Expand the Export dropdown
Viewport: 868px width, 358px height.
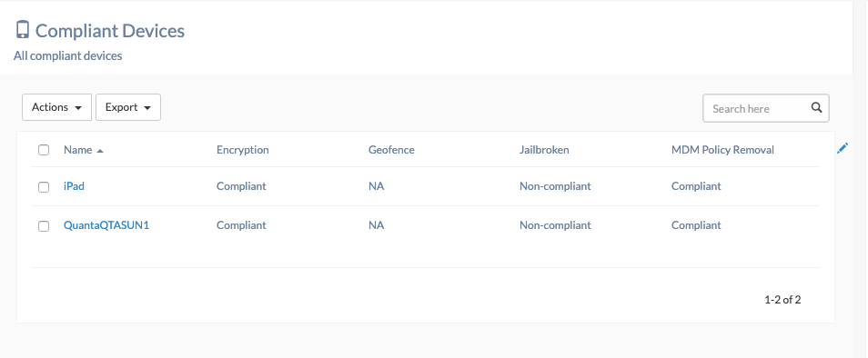(128, 107)
